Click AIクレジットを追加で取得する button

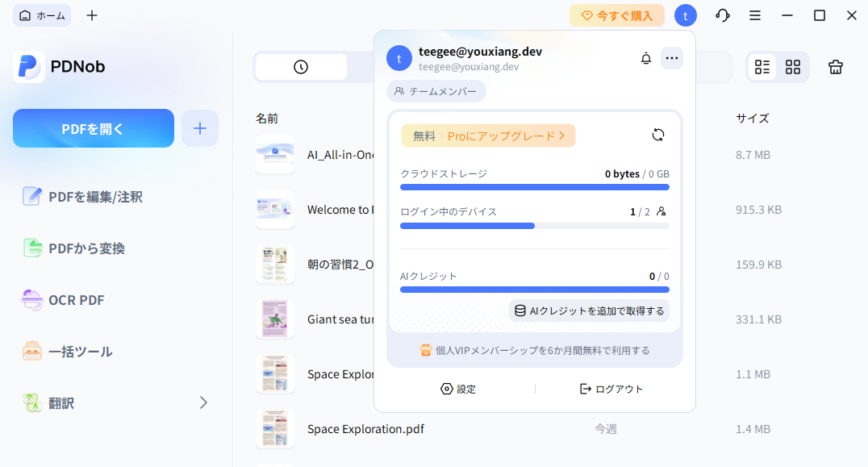590,311
